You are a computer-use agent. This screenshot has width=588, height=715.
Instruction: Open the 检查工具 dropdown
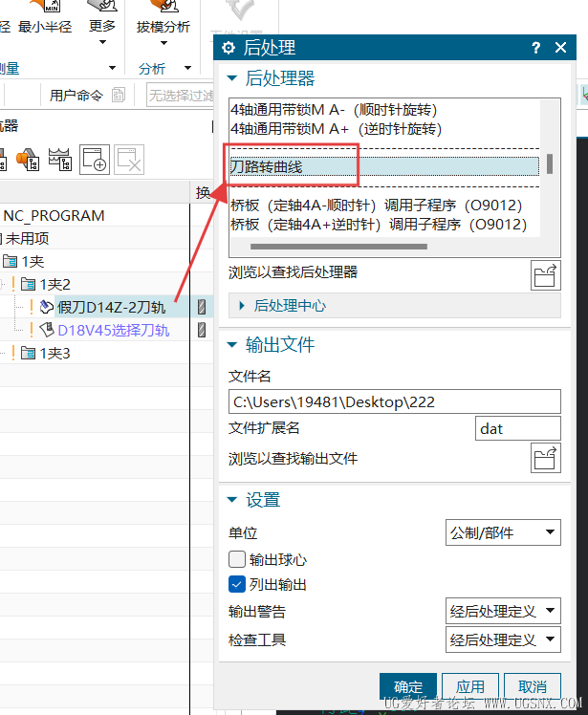[x=503, y=639]
